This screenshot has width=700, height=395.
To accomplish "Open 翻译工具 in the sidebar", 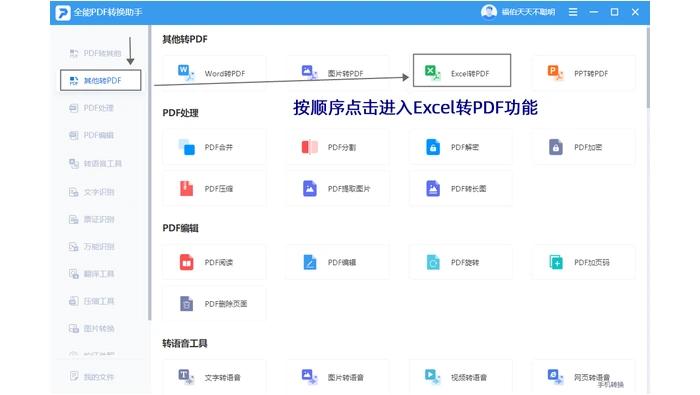I will [x=92, y=274].
